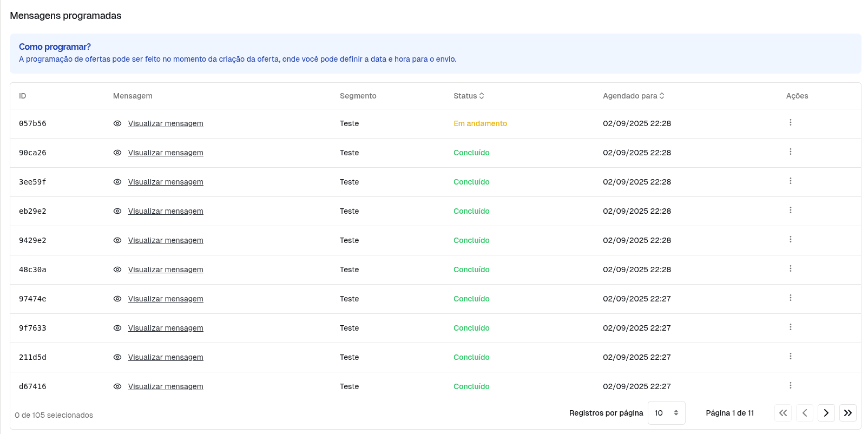
Task: Click ID cell 9429e2
Action: (x=32, y=240)
